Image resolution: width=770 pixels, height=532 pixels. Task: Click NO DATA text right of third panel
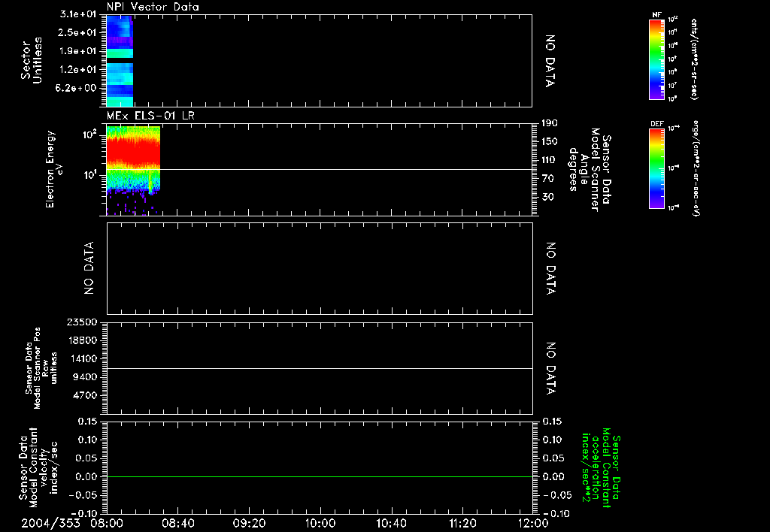[x=550, y=268]
